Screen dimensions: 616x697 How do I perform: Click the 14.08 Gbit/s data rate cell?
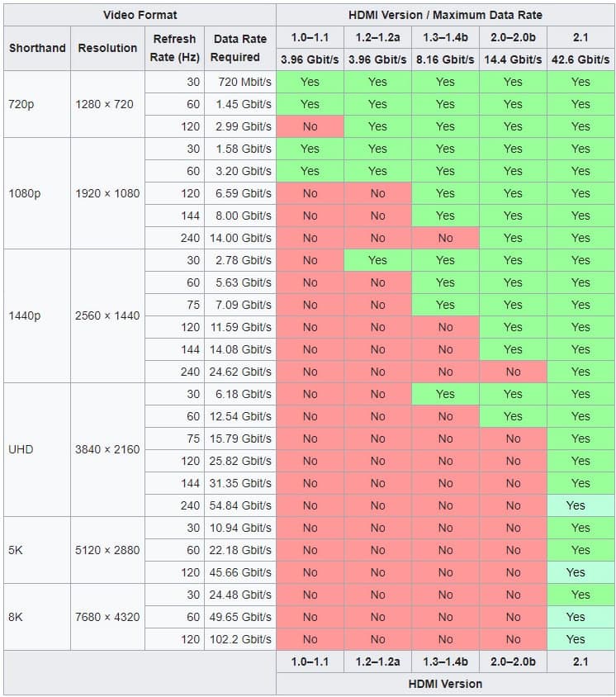point(240,349)
